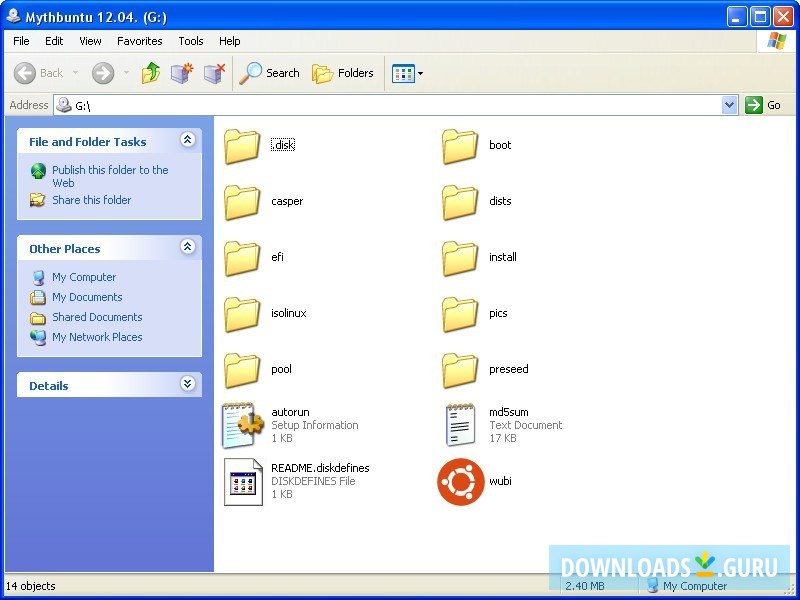Open the wubi Ubuntu installer icon
The width and height of the screenshot is (800, 600).
click(x=461, y=481)
